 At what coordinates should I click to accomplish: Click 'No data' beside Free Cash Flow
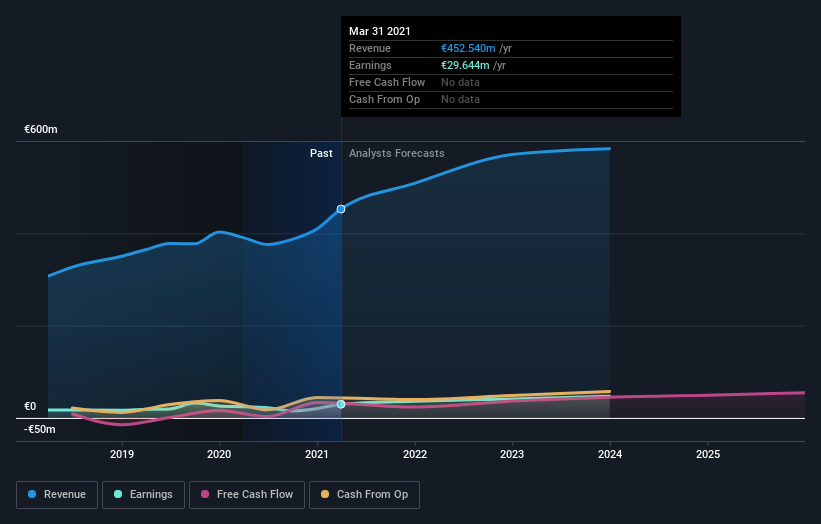[x=460, y=82]
